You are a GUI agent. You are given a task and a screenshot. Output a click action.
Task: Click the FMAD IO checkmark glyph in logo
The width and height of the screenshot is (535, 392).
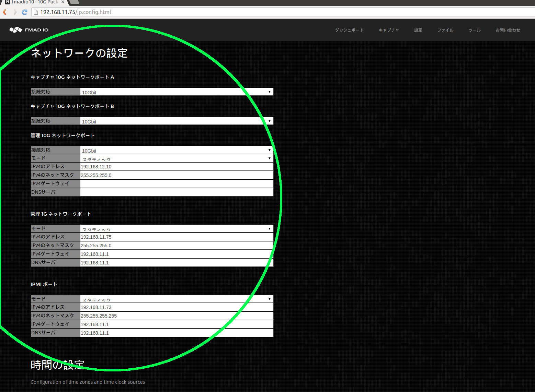click(16, 29)
